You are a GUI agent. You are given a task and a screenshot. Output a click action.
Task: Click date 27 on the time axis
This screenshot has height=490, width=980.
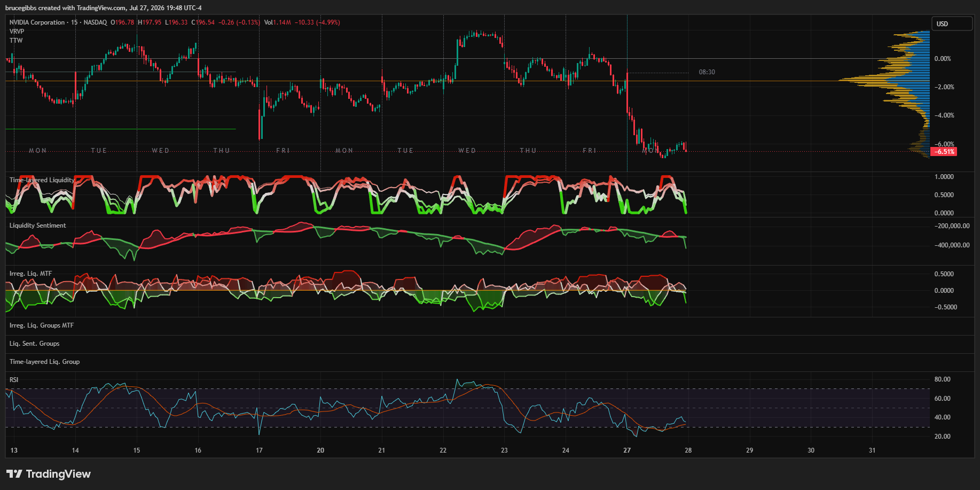tap(627, 450)
